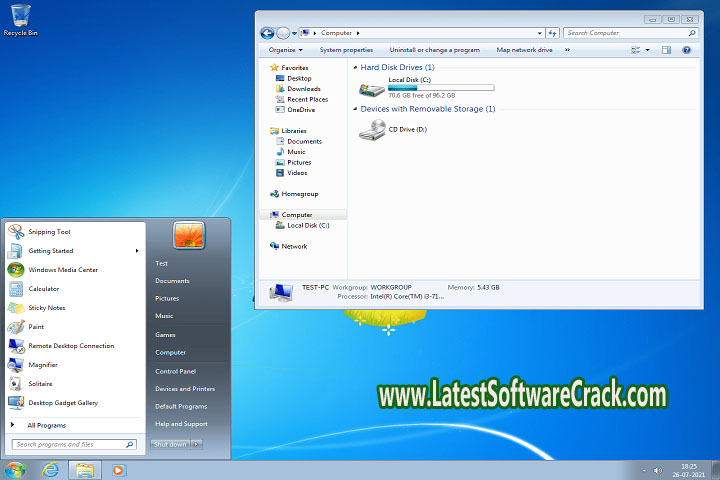The width and height of the screenshot is (720, 480).
Task: Open Remote Desktop Connection
Action: pos(70,346)
